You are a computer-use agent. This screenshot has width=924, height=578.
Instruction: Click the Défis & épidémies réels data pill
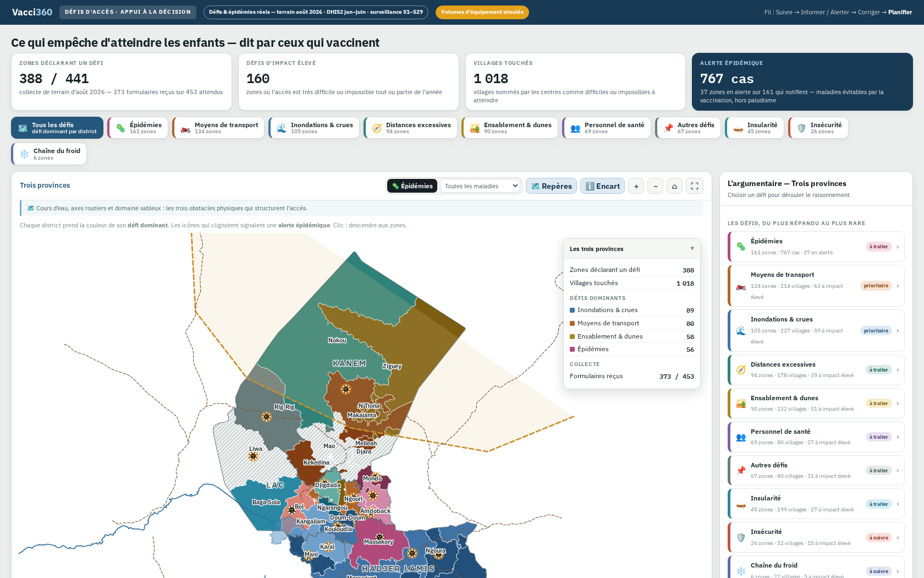pyautogui.click(x=316, y=12)
